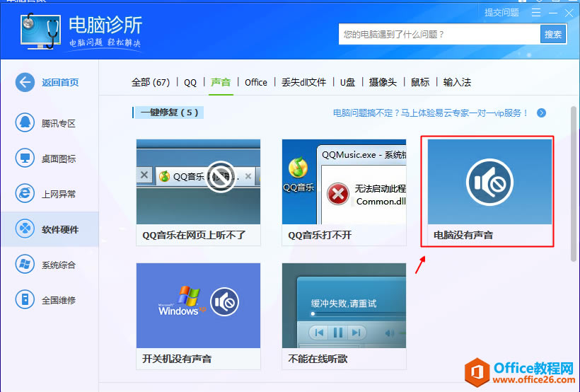Screen dimensions: 580x392
Task: Open the hamburger menu icon in title bar
Action: click(536, 13)
